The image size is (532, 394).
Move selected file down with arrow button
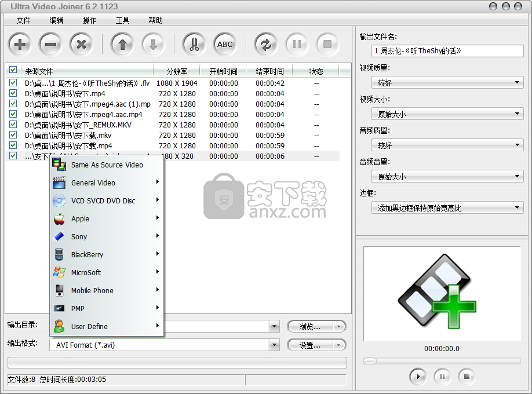tap(153, 44)
